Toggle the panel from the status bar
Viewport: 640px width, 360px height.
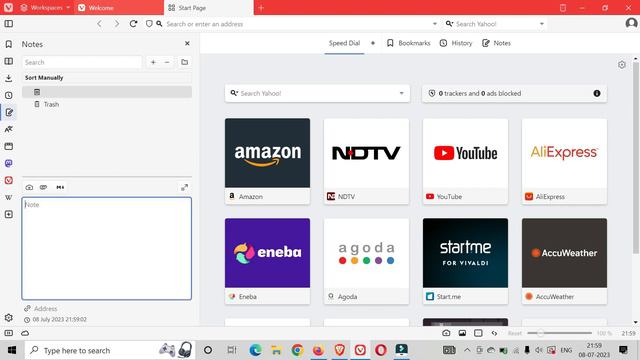[9, 333]
